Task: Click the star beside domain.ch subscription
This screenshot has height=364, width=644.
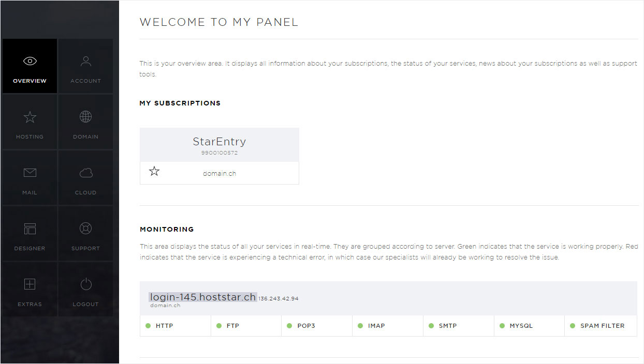Action: [154, 172]
